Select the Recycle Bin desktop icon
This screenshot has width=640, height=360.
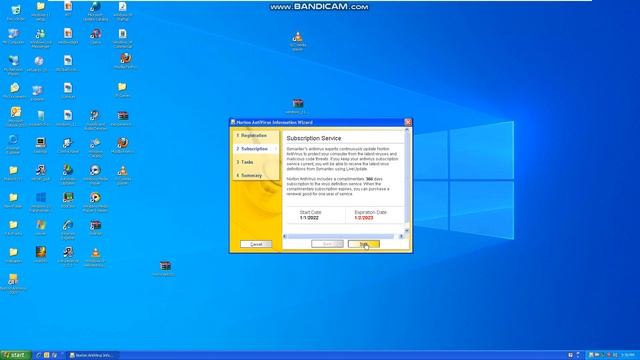click(x=15, y=12)
